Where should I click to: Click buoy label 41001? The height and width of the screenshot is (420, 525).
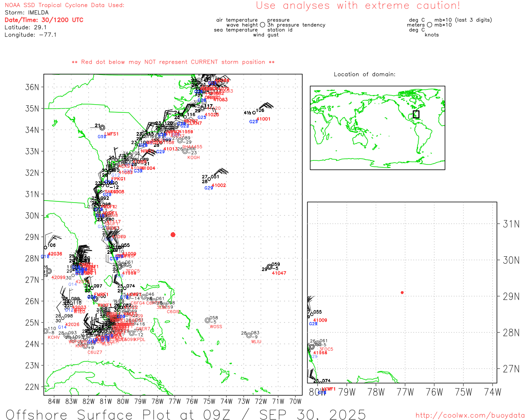[x=263, y=119]
